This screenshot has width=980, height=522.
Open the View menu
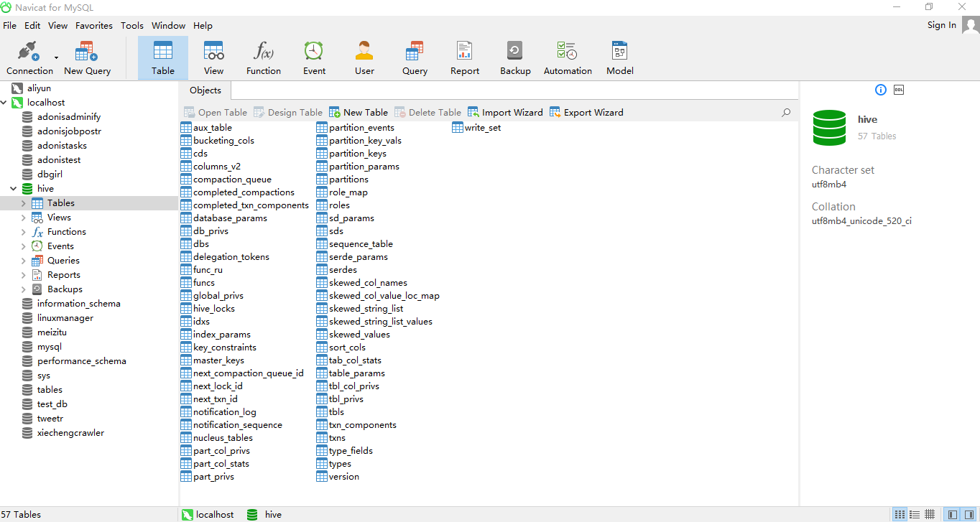(x=57, y=25)
